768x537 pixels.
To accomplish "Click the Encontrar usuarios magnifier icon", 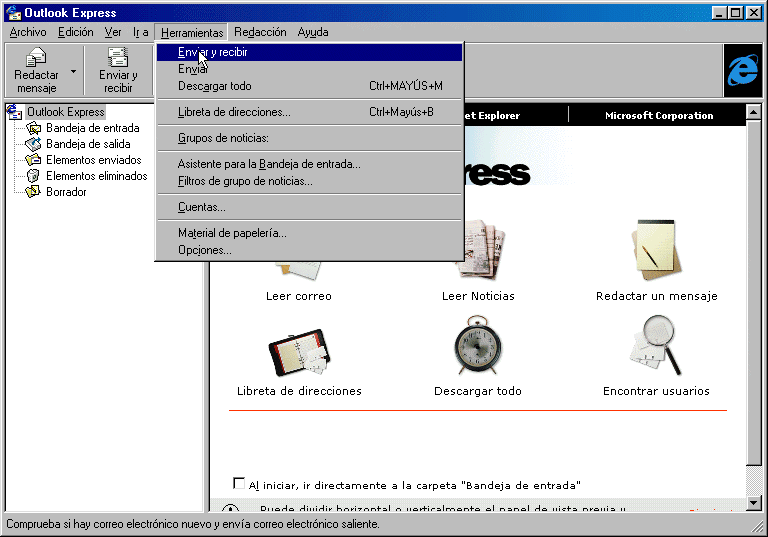I will point(656,346).
